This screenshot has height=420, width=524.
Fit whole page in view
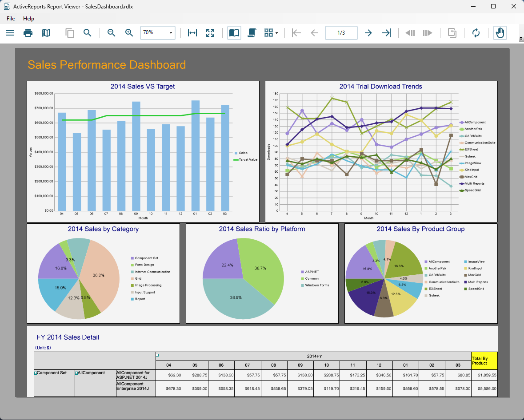[x=210, y=33]
